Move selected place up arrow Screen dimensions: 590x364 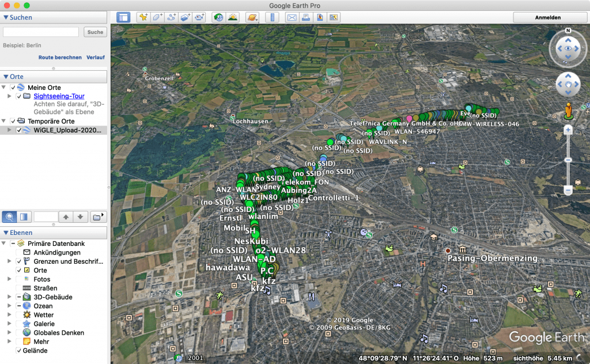(x=66, y=217)
